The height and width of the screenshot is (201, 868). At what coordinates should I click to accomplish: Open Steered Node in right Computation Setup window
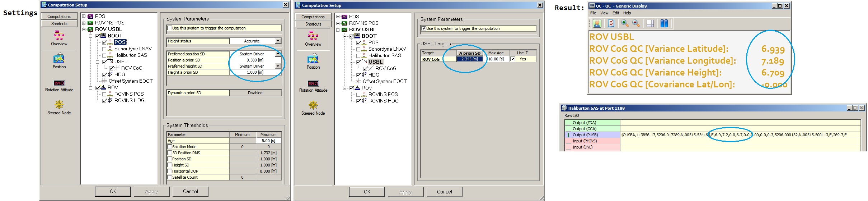[x=313, y=108]
